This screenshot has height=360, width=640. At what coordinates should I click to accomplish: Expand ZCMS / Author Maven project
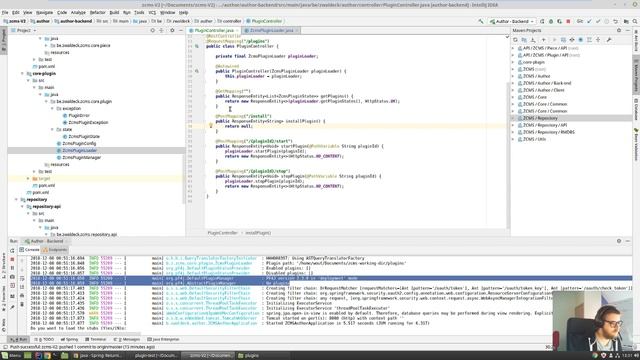513,76
